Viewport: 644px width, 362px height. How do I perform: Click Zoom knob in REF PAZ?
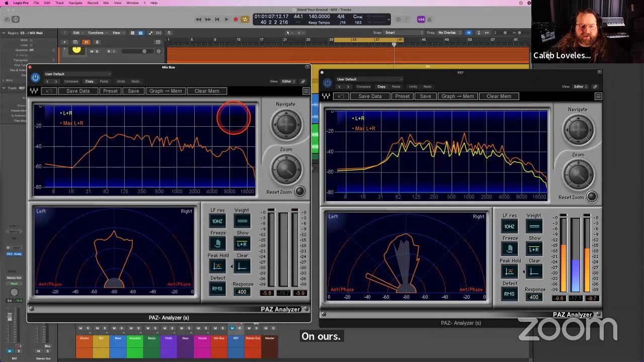pos(578,174)
